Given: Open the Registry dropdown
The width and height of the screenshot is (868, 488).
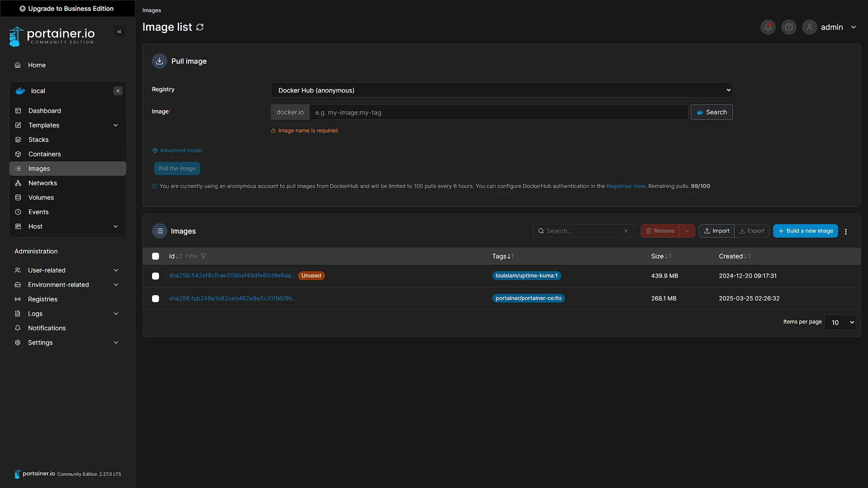Looking at the screenshot, I should click(501, 90).
